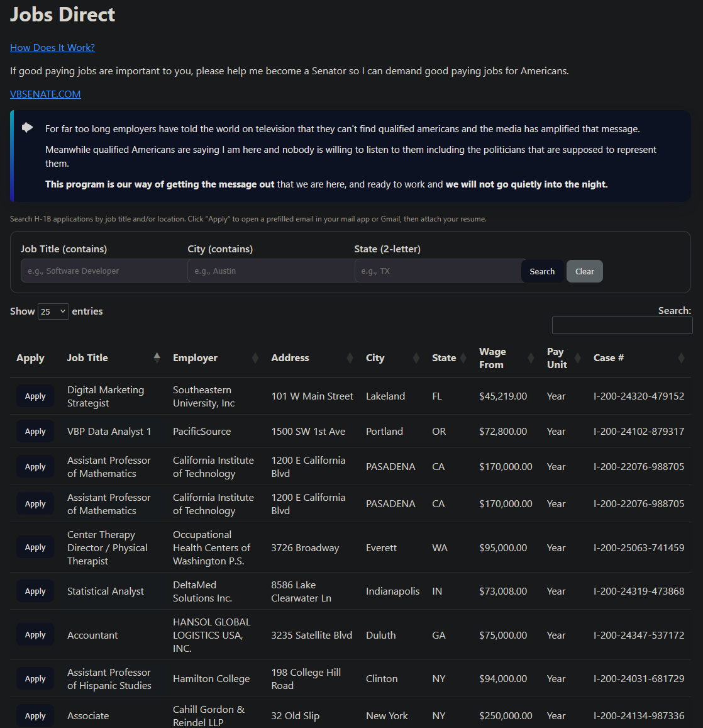Select the 1500 SW 1st Ave address

coord(308,431)
